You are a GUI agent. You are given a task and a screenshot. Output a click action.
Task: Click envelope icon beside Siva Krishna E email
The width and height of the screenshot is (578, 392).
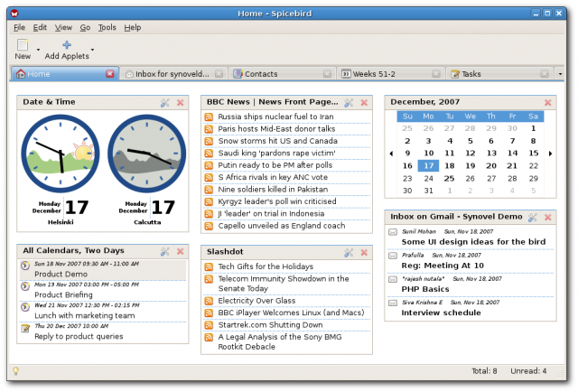click(393, 303)
